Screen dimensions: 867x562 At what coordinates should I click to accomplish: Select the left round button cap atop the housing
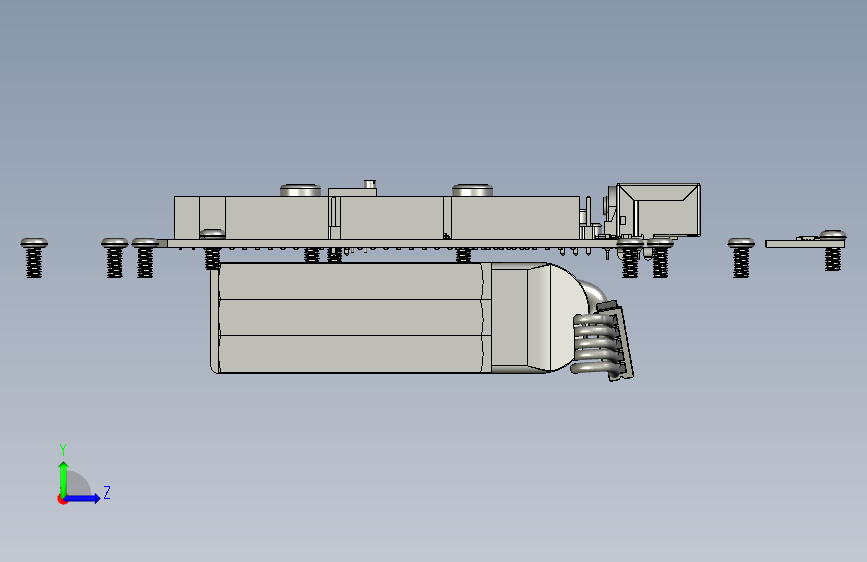[300, 190]
